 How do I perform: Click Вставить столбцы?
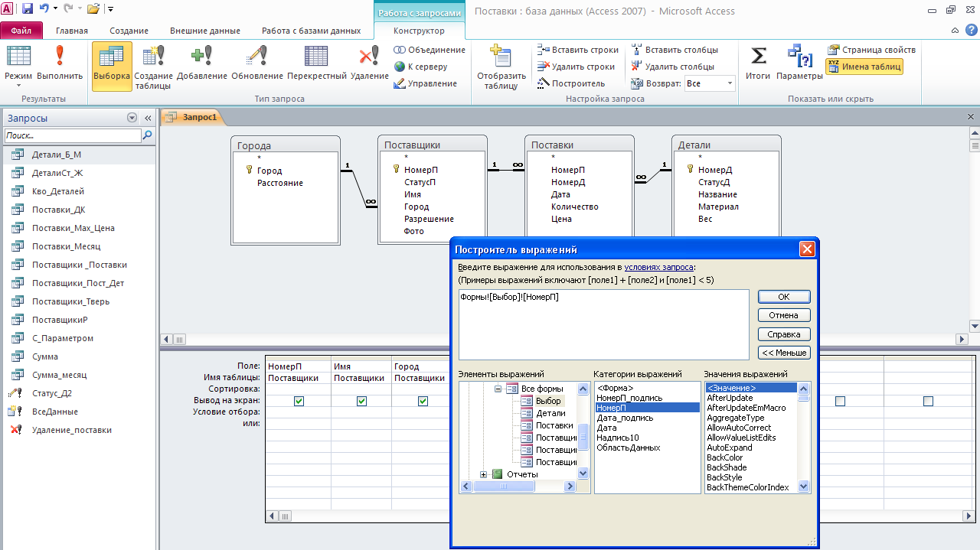click(x=675, y=50)
